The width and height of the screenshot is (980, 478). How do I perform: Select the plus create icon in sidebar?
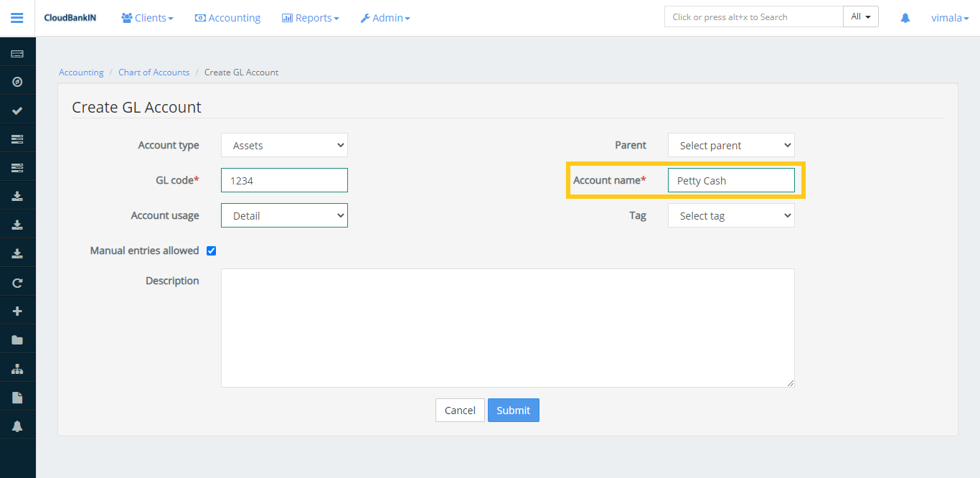[x=18, y=310]
